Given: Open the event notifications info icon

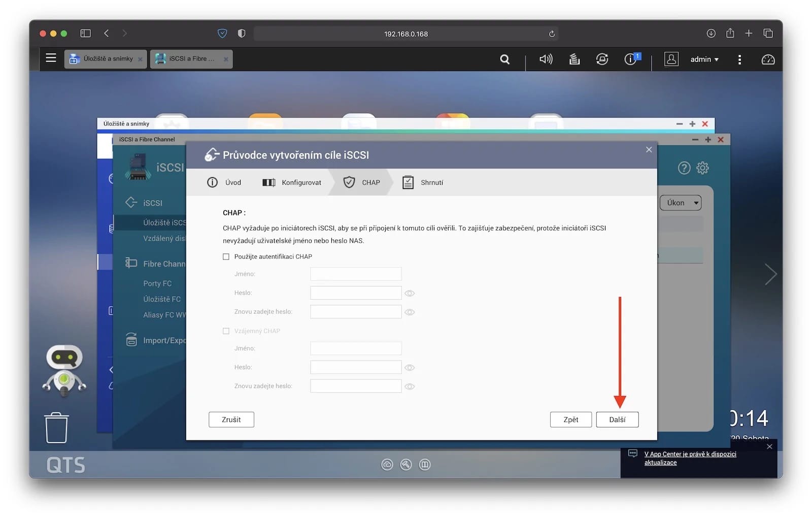Looking at the screenshot, I should click(631, 59).
